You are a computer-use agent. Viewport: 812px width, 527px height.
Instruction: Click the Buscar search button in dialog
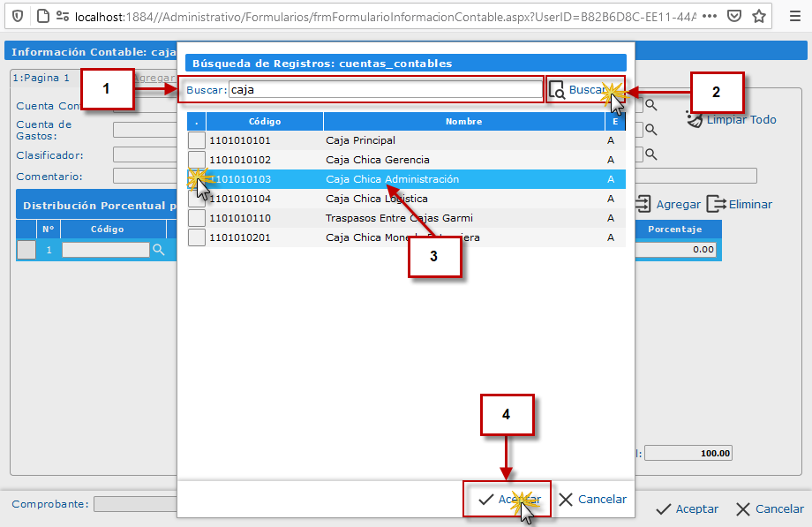click(578, 90)
